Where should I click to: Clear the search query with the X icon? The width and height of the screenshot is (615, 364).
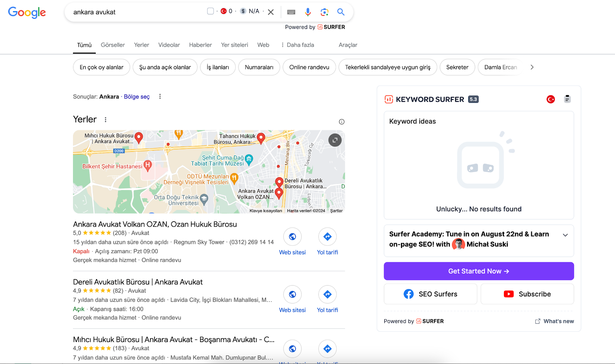point(271,12)
